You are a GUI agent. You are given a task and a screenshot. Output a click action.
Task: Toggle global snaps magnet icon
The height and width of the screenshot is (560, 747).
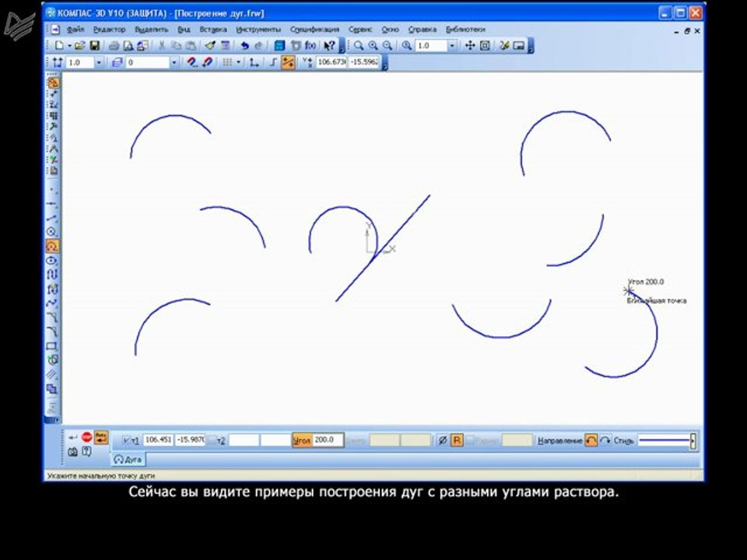[x=191, y=62]
